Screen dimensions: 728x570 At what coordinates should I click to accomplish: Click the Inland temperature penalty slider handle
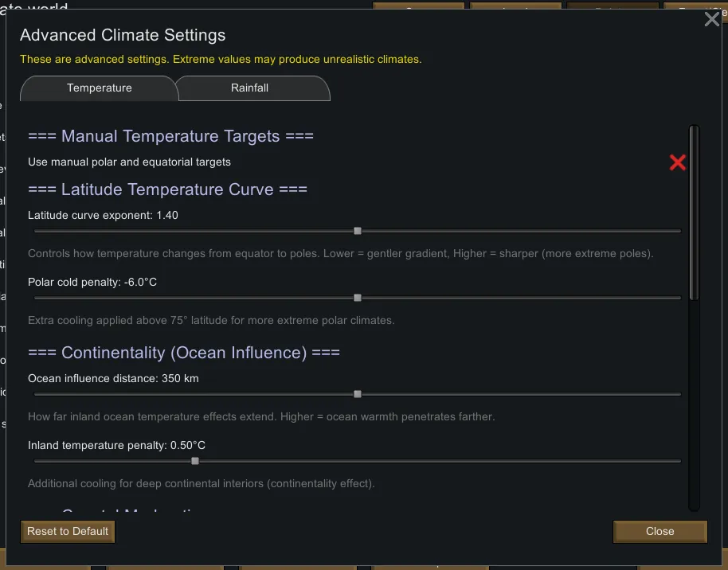coord(195,461)
